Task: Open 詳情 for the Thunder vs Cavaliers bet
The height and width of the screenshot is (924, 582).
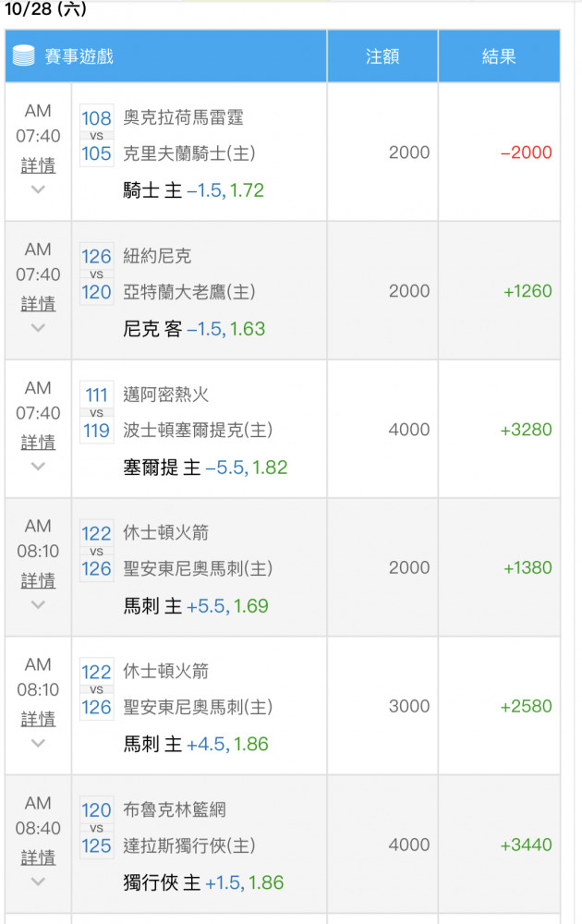Action: tap(38, 165)
